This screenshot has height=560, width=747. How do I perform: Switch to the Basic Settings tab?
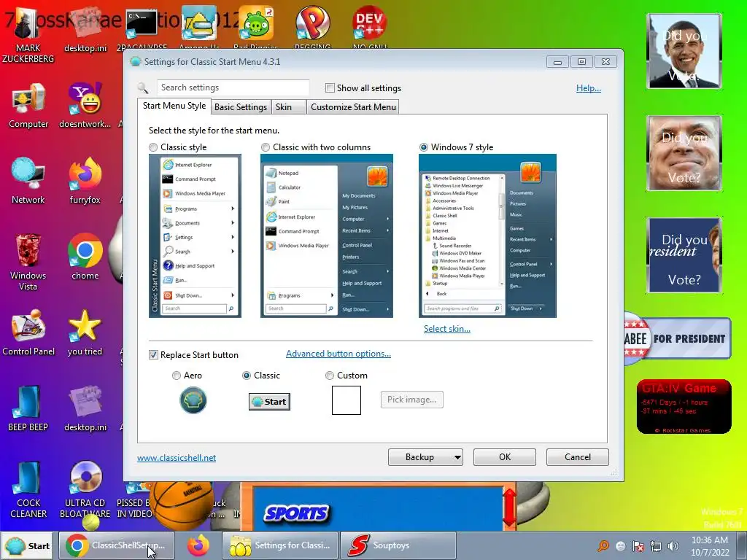click(241, 106)
